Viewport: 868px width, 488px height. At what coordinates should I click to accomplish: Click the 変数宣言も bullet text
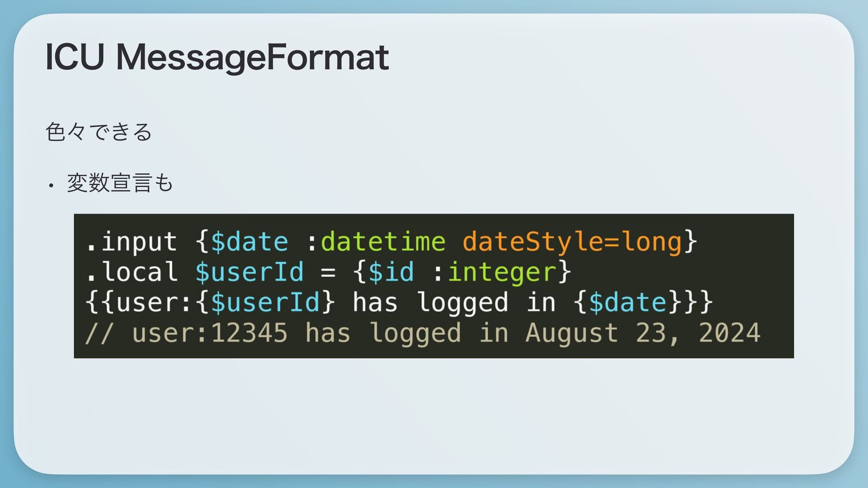120,183
